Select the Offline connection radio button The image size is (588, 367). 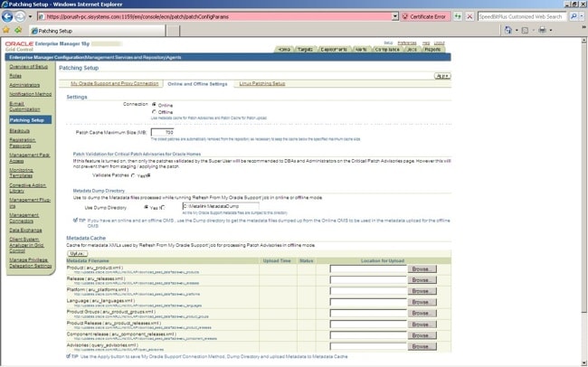pyautogui.click(x=154, y=112)
